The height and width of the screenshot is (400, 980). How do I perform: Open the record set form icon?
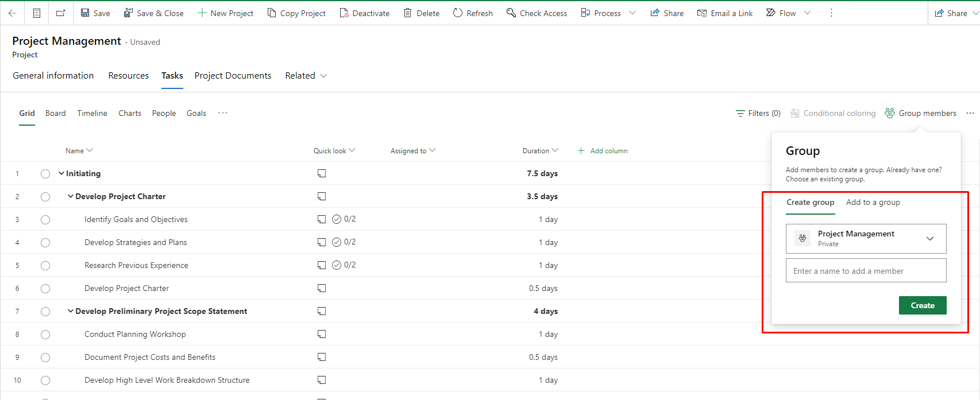click(37, 13)
